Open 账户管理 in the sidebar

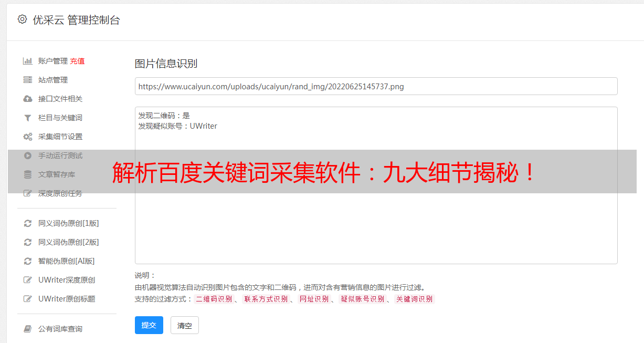coord(53,61)
